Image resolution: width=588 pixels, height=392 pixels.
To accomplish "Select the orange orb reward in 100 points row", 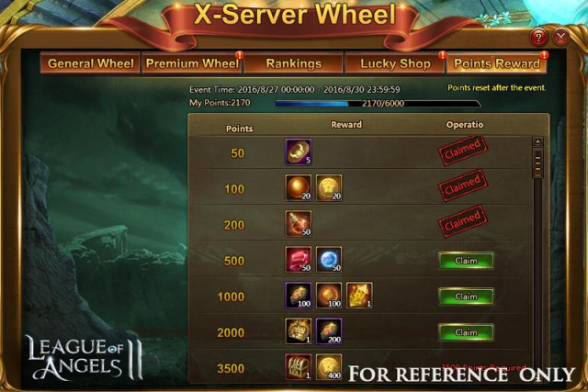I will 298,188.
